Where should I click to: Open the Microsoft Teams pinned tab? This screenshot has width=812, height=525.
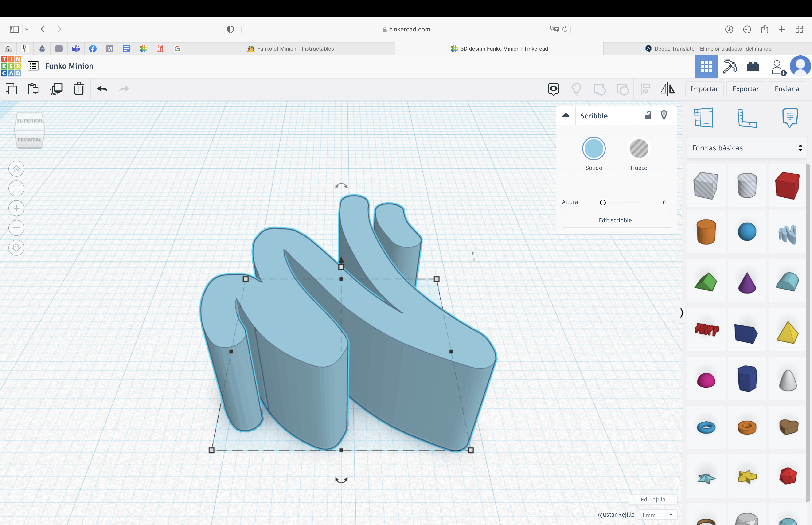coord(76,49)
